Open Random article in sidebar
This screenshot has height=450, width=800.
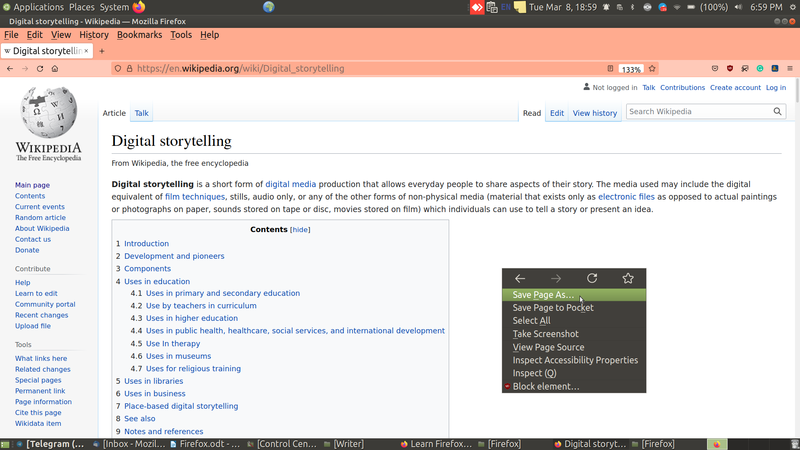[40, 217]
